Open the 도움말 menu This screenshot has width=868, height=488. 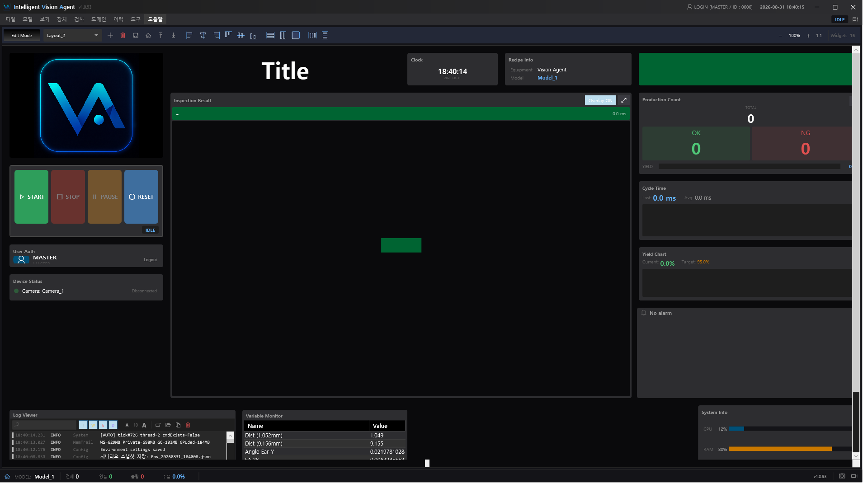[155, 19]
